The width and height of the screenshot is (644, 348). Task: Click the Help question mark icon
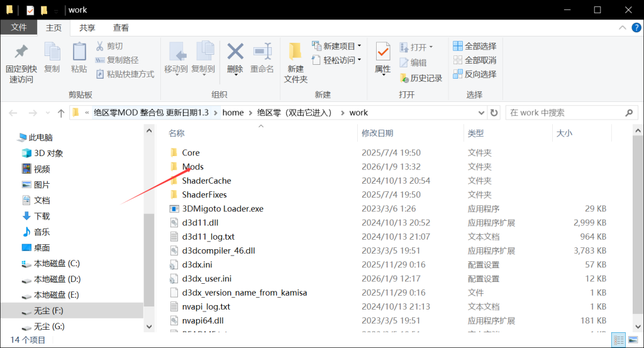tap(636, 28)
